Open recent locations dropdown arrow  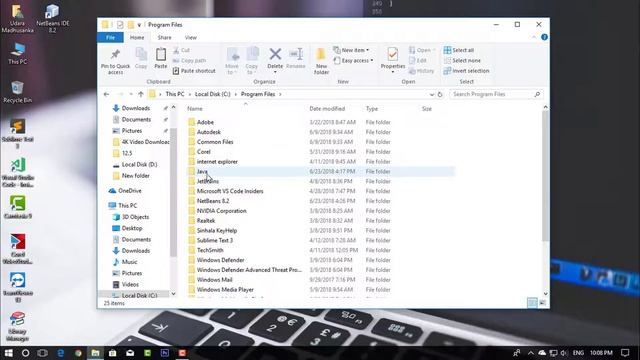[131, 94]
